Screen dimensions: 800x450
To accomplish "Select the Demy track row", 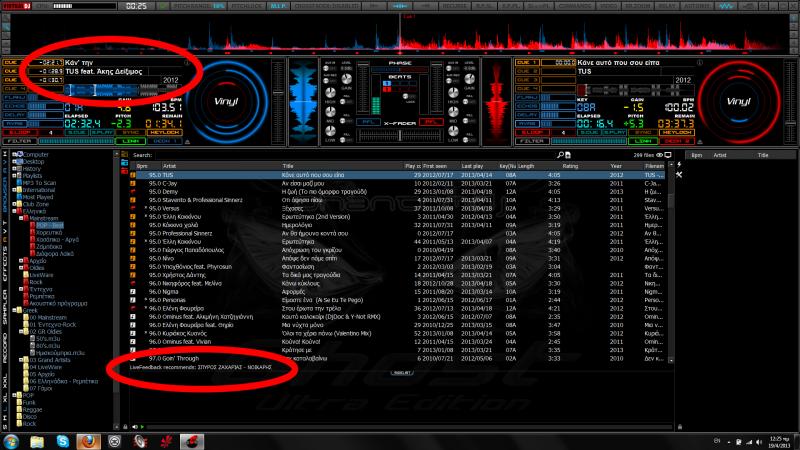I will [x=399, y=191].
